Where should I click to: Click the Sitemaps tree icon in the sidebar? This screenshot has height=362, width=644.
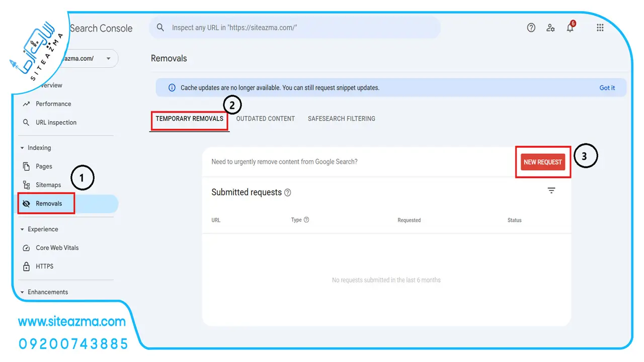point(27,185)
